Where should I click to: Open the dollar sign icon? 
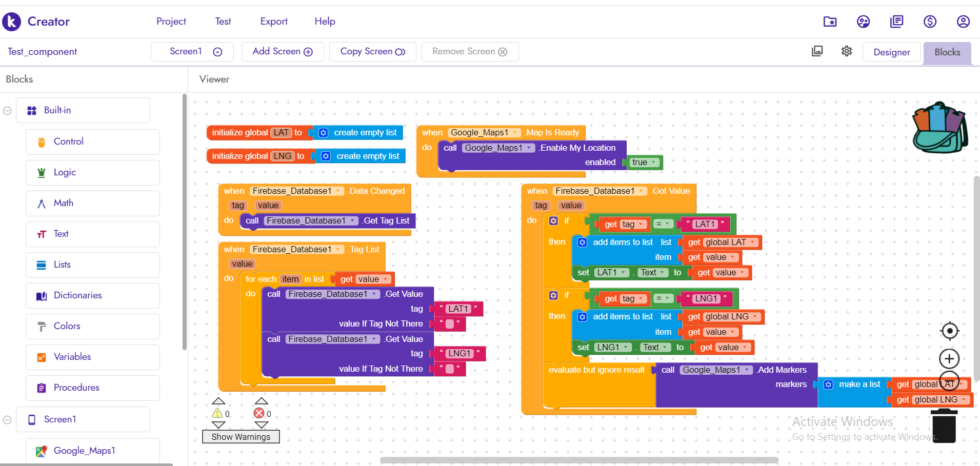(930, 22)
